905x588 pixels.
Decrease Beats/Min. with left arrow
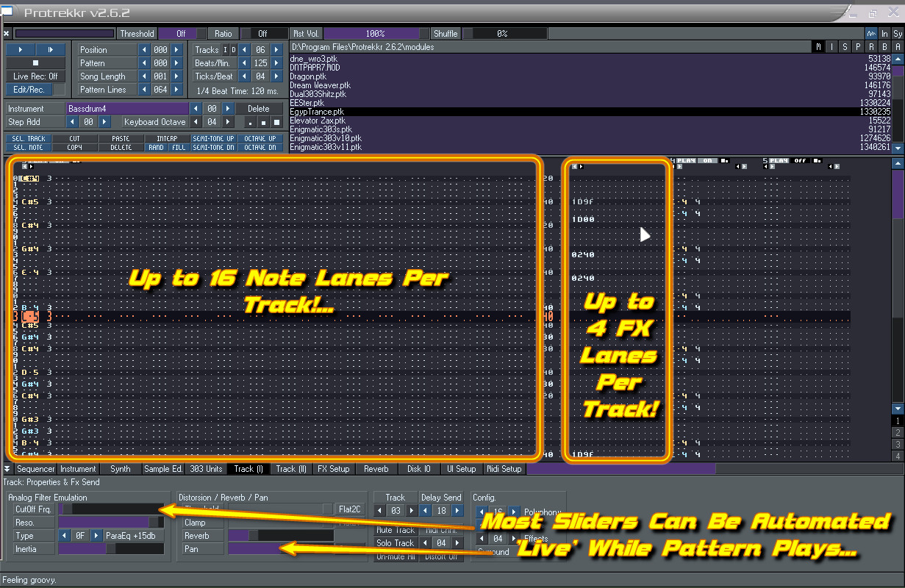click(244, 63)
